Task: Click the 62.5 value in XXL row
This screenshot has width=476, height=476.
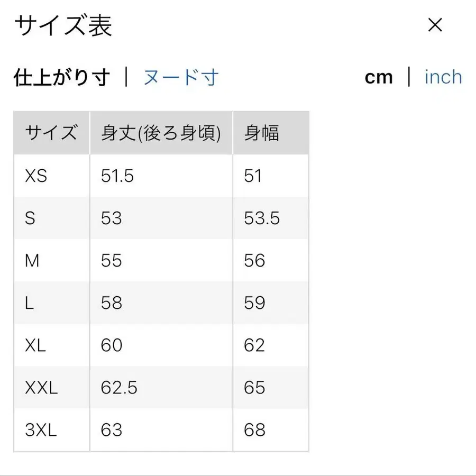Action: coord(118,388)
